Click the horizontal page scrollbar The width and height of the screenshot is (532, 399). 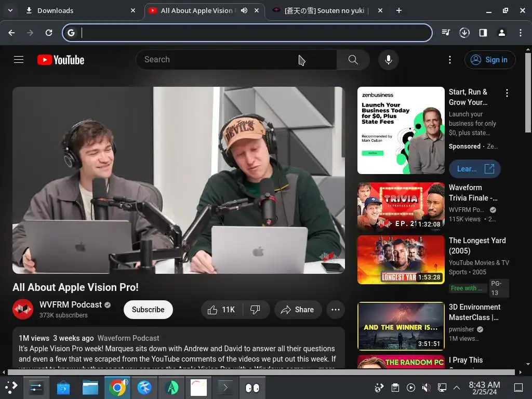pos(261,372)
